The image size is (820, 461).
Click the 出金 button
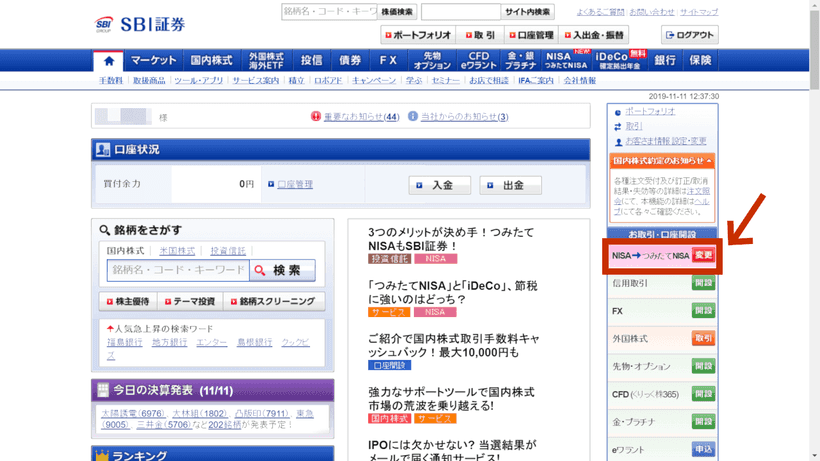click(x=510, y=185)
